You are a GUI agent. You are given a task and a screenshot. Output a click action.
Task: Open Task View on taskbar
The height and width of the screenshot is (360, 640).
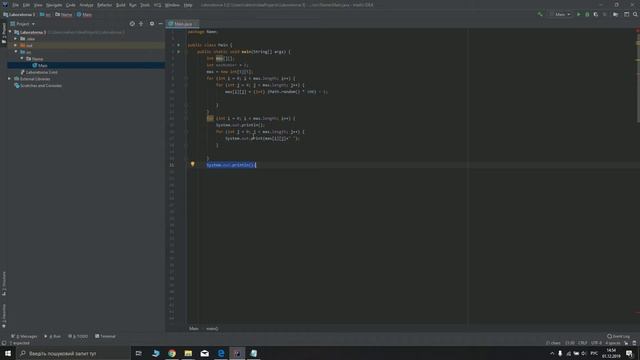(x=139, y=353)
